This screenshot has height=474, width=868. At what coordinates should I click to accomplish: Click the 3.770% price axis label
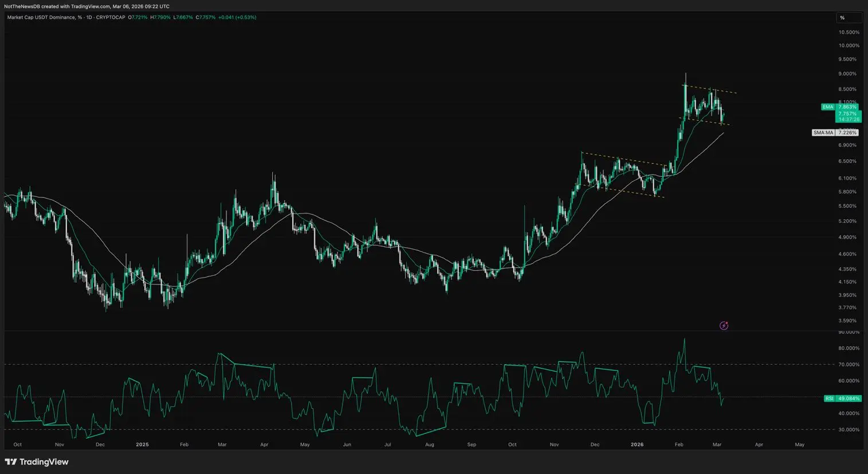[x=847, y=308]
